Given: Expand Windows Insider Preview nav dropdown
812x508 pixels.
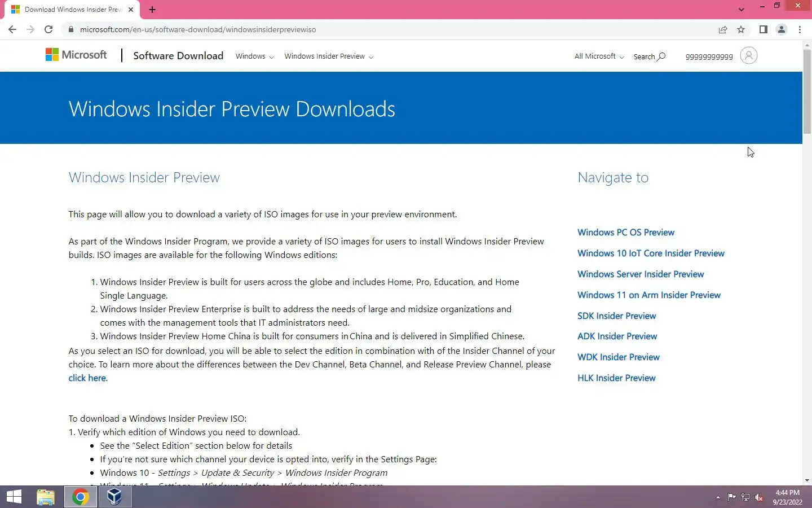Looking at the screenshot, I should coord(329,56).
